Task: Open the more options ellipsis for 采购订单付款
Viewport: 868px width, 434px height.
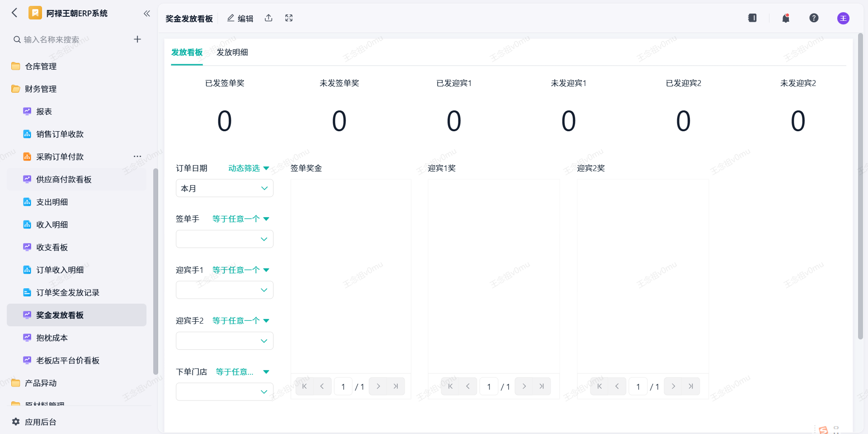Action: pyautogui.click(x=137, y=157)
